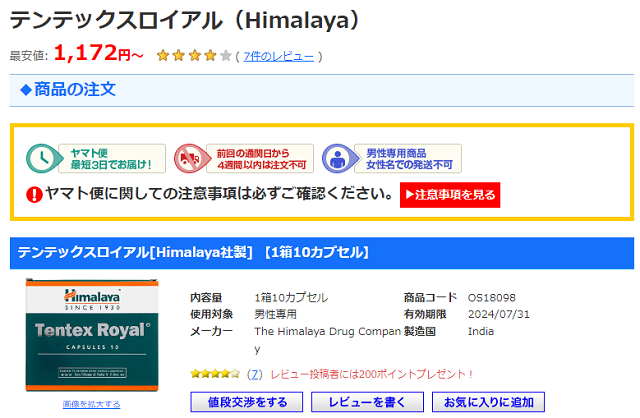Click the 商品コード label
Viewport: 640px width, 418px height.
point(430,298)
